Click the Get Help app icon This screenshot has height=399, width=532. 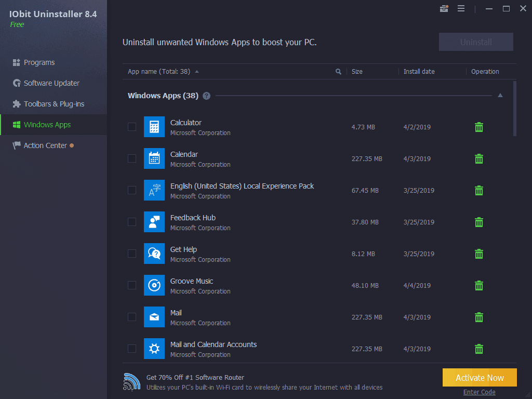154,254
